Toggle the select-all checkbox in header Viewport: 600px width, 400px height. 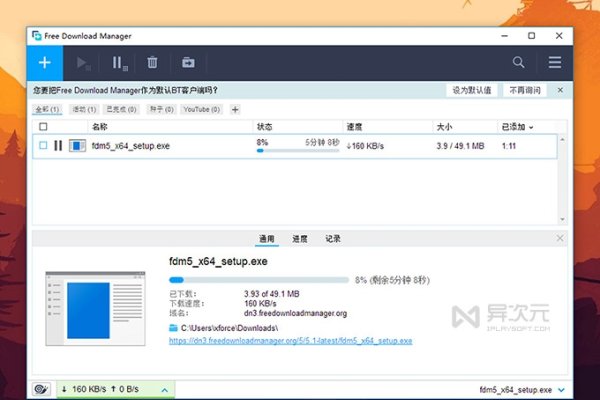[x=43, y=127]
